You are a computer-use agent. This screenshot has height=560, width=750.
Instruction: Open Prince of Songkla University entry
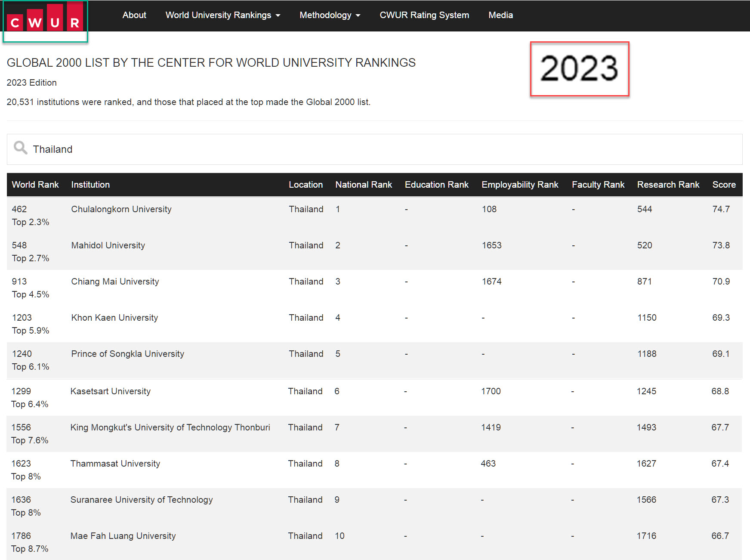pos(127,354)
